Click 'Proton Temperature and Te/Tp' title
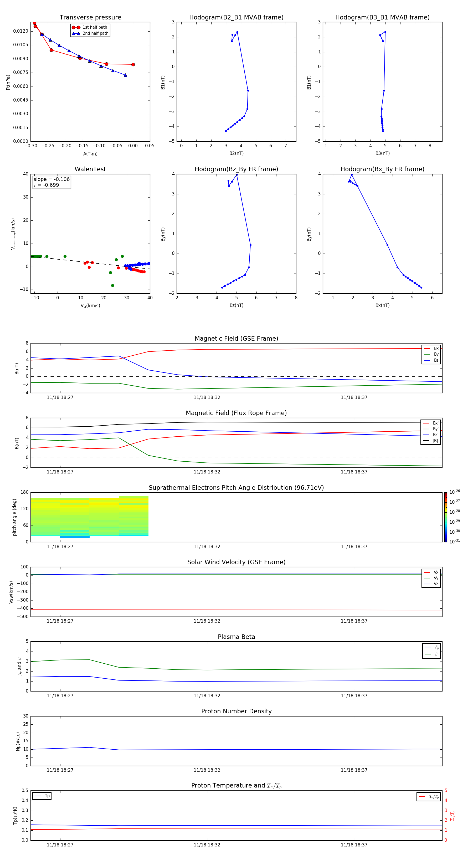The height and width of the screenshot is (868, 473). point(236,786)
